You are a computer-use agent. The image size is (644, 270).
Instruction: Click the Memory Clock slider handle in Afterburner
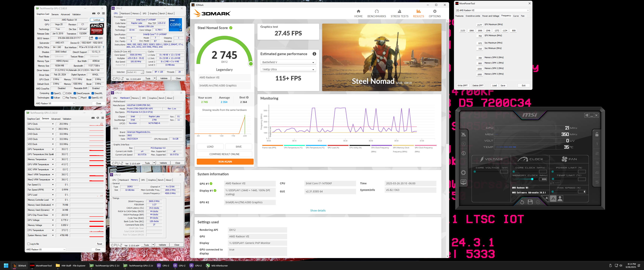point(532,179)
